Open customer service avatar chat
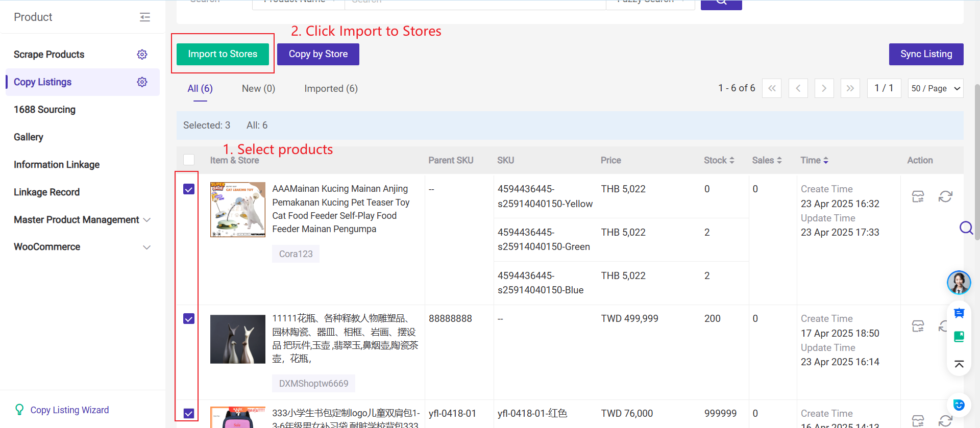The width and height of the screenshot is (980, 428). click(x=959, y=283)
